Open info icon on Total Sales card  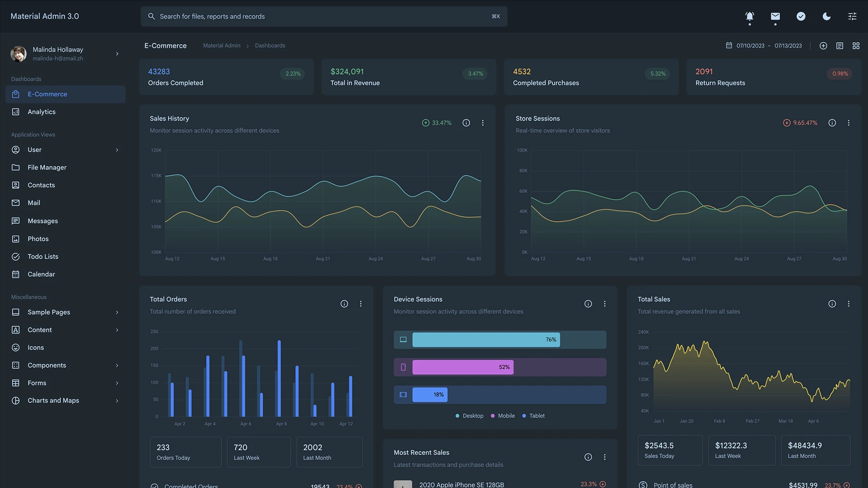(x=832, y=304)
